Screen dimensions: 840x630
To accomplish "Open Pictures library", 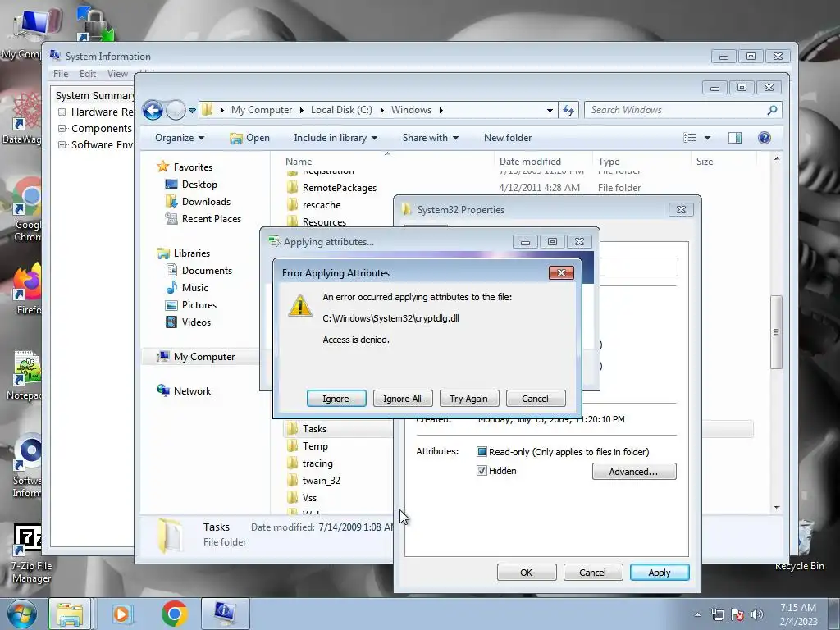I will click(x=191, y=305).
